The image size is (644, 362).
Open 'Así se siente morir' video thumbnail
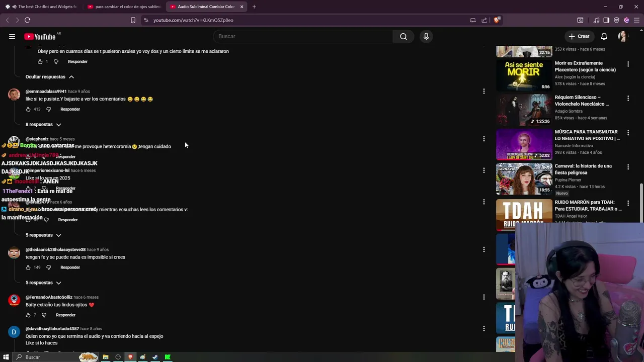click(524, 75)
